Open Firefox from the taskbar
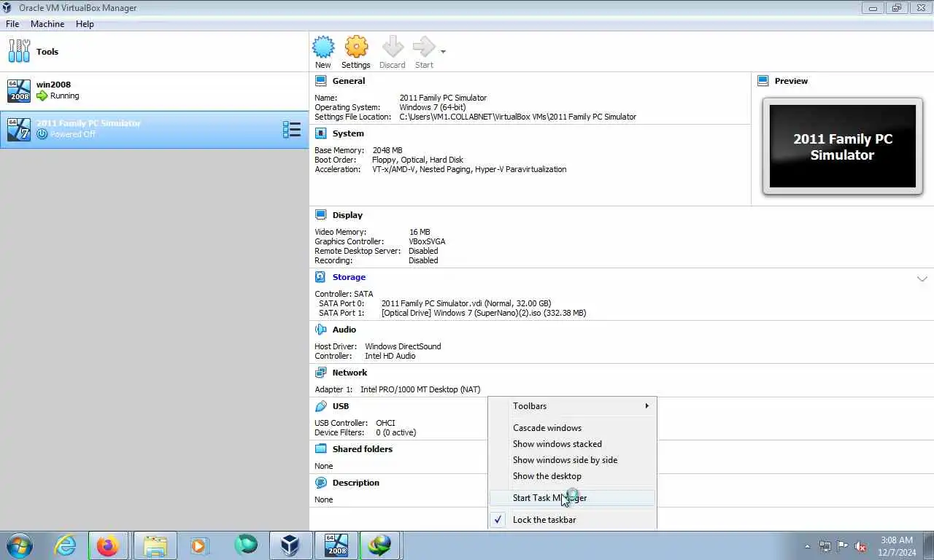 coord(108,545)
